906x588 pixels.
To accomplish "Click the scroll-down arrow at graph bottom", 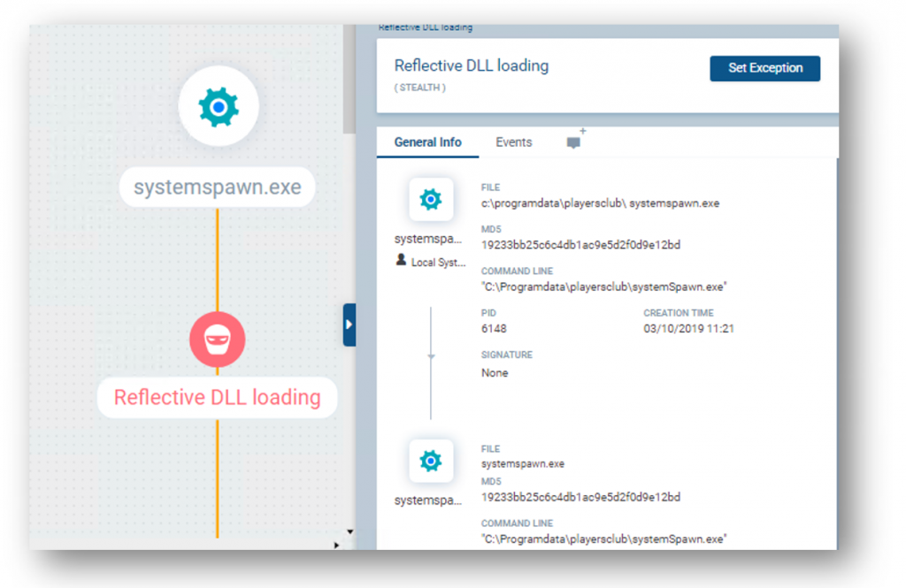I will [349, 531].
